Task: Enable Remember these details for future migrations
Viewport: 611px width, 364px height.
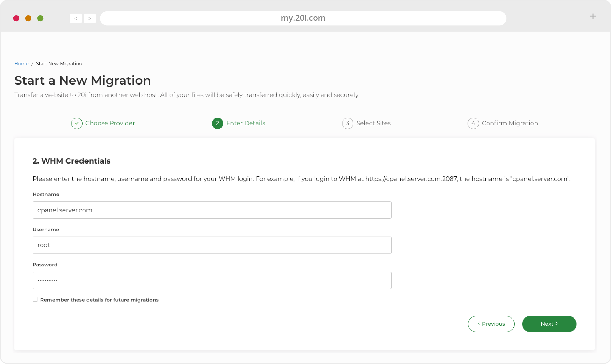Action: (x=35, y=299)
